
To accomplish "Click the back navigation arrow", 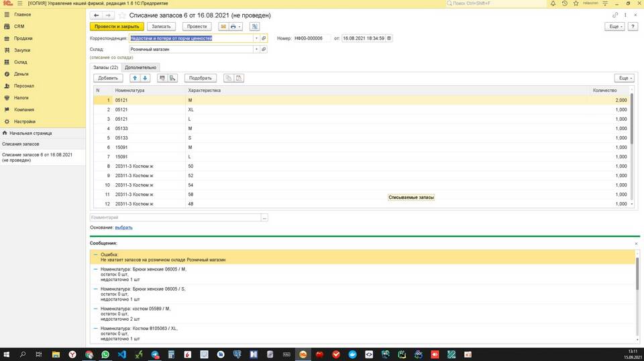I will click(97, 15).
